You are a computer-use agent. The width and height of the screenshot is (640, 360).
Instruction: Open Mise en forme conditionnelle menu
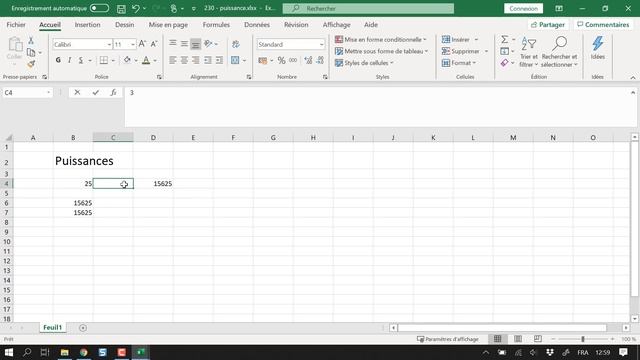[x=380, y=40]
